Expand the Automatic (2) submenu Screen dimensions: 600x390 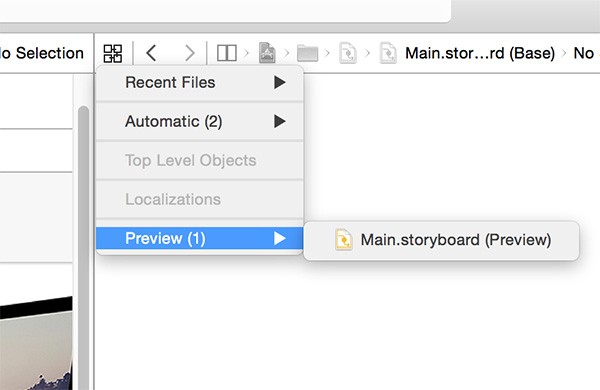click(x=199, y=122)
